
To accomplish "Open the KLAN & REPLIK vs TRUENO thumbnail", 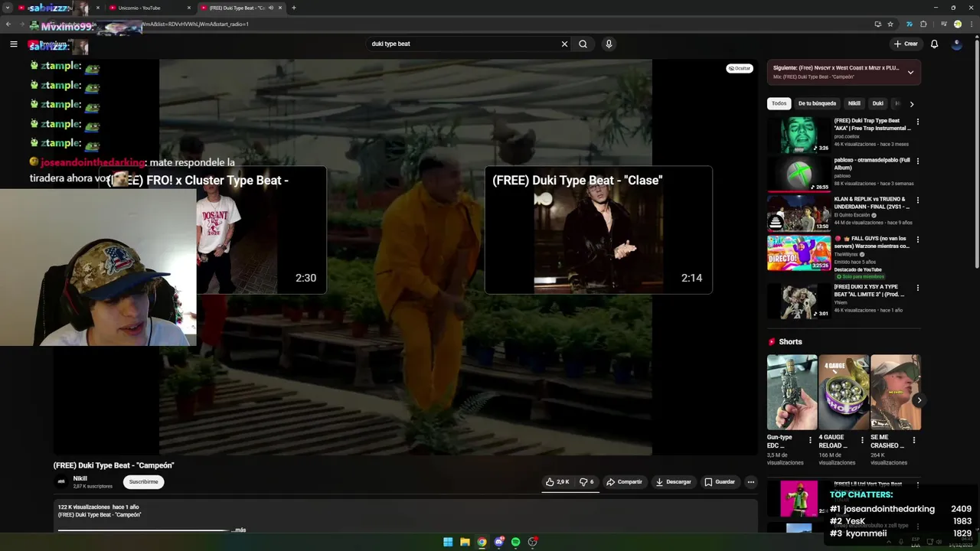I will [799, 213].
